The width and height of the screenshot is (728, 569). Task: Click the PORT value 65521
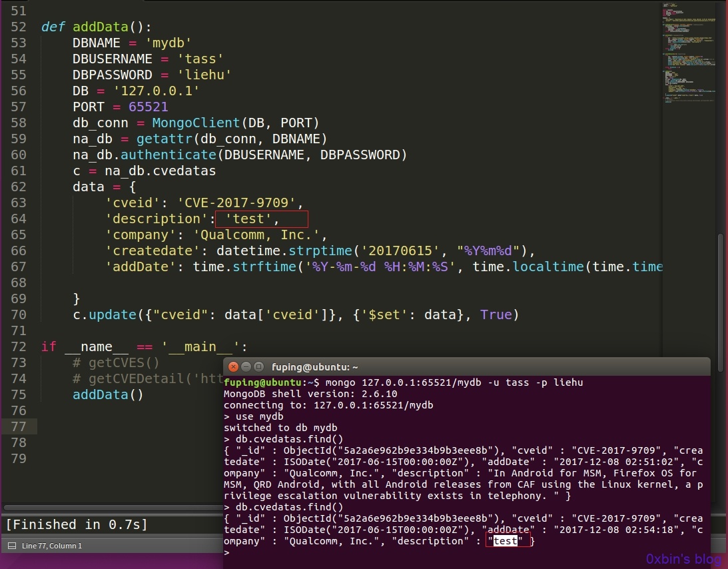tap(148, 107)
